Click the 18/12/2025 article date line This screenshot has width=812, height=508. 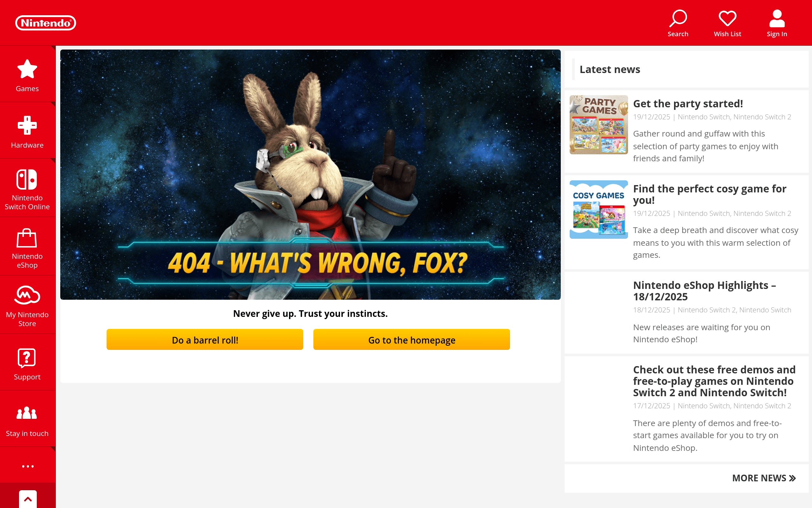pyautogui.click(x=712, y=310)
